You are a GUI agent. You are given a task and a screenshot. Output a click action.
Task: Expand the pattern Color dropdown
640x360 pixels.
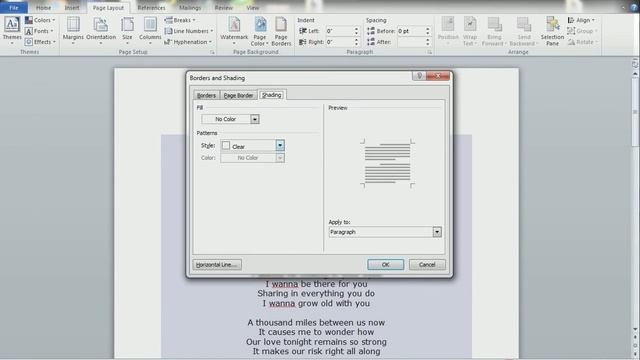pos(280,158)
